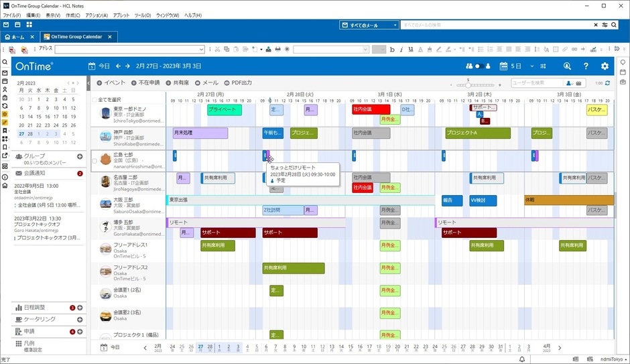
Task: Open the 休暇 event for 大阪 三郎
Action: tap(569, 200)
